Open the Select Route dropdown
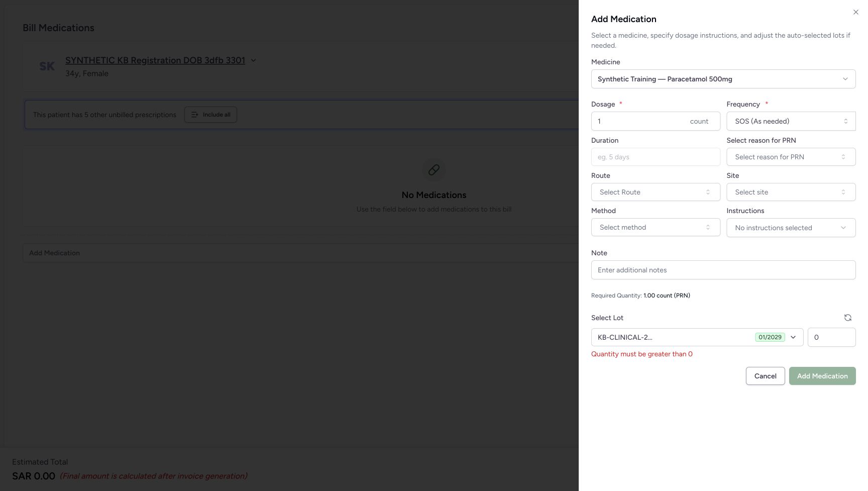Viewport: 868px width, 491px height. (656, 192)
